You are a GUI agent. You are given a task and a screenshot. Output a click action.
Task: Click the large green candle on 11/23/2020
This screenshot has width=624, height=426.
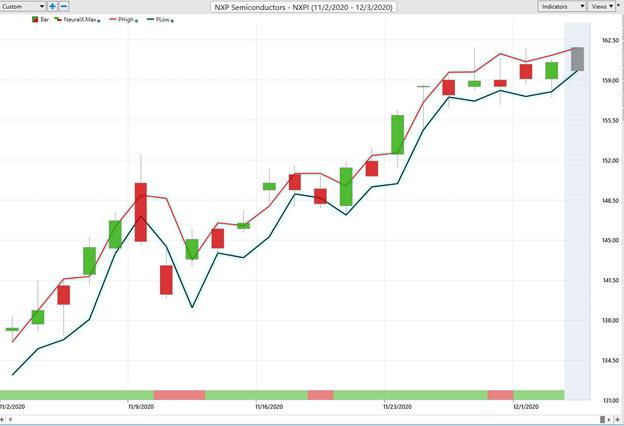click(398, 135)
